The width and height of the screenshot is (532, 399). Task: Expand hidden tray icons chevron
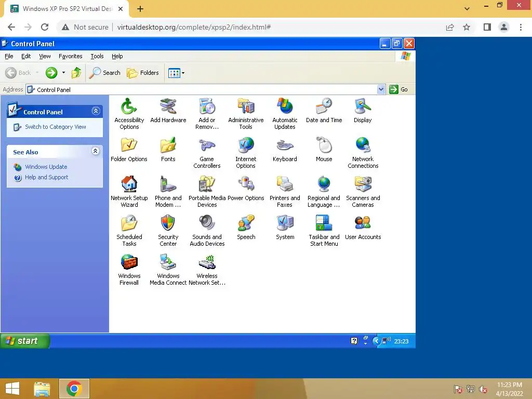click(376, 341)
